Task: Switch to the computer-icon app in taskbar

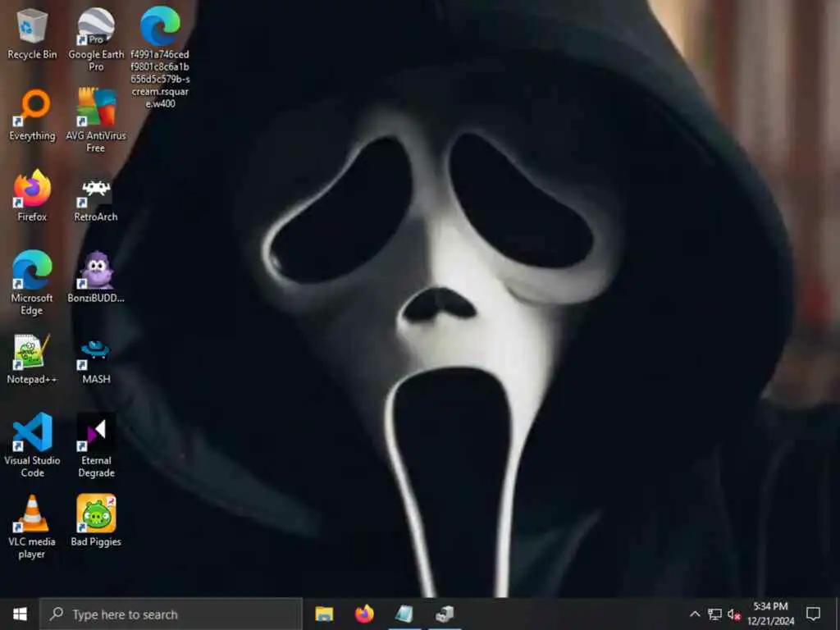Action: tap(445, 614)
